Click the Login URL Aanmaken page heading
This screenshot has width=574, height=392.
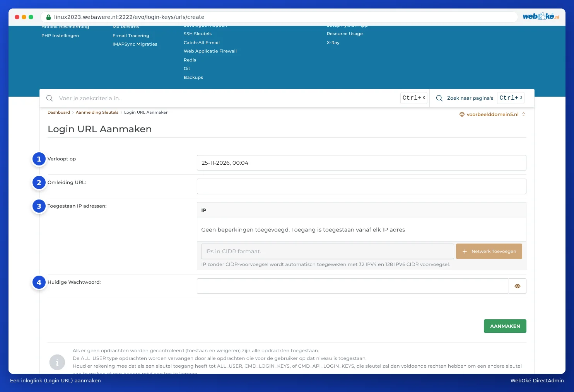(100, 129)
